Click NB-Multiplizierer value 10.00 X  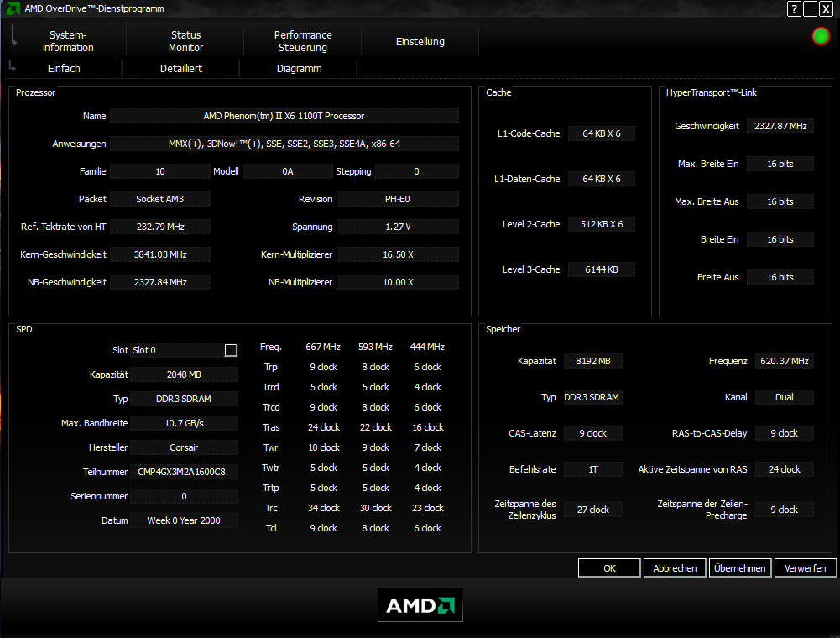pyautogui.click(x=398, y=282)
